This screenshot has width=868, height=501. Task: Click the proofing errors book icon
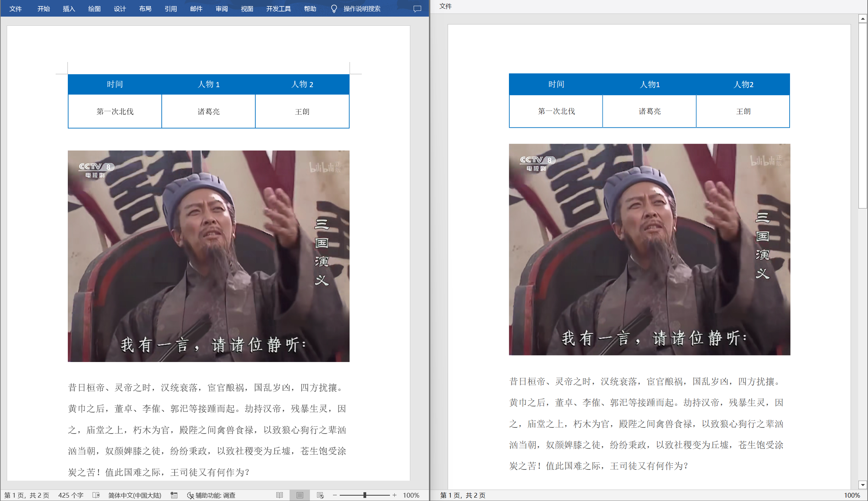pyautogui.click(x=96, y=495)
